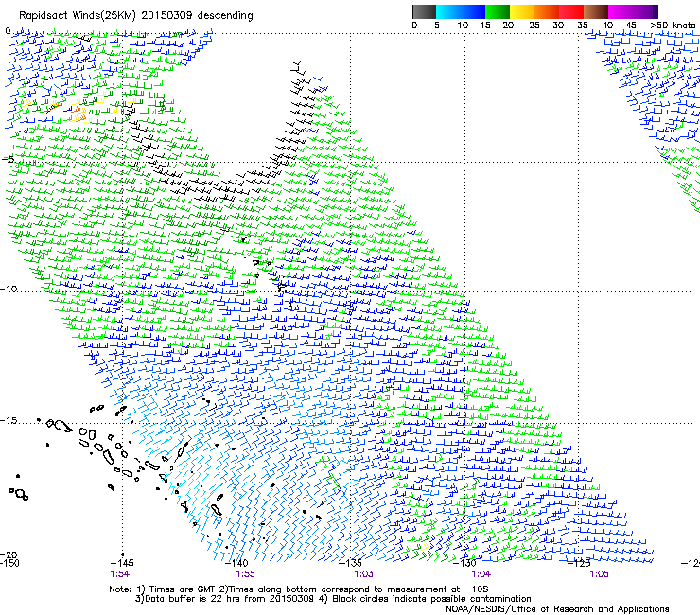
Task: Click the cyan 5-10 knots legend swatch
Action: click(448, 11)
